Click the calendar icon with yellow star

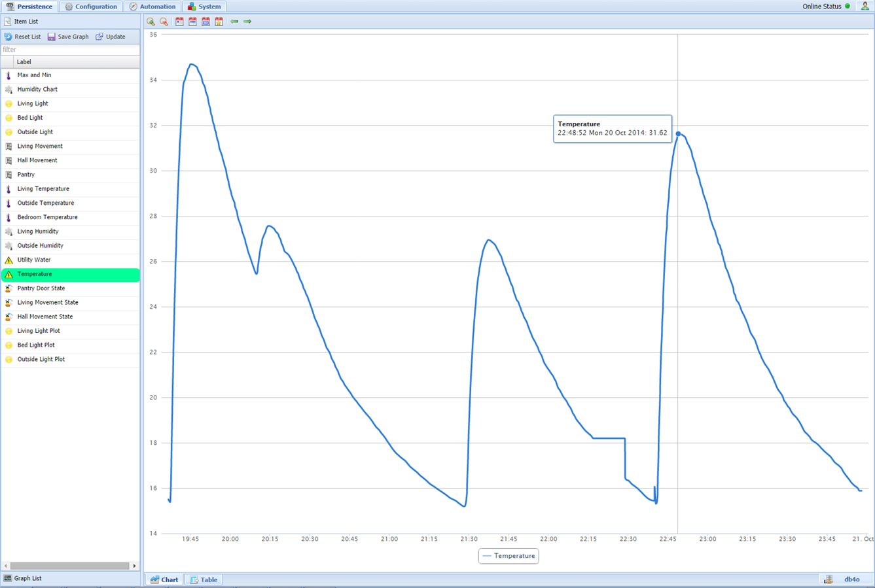[219, 22]
